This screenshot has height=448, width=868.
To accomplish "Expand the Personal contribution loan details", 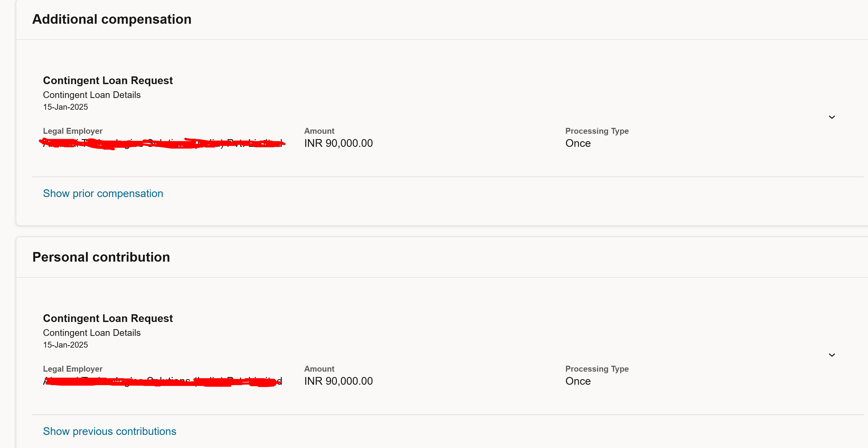I will [832, 355].
